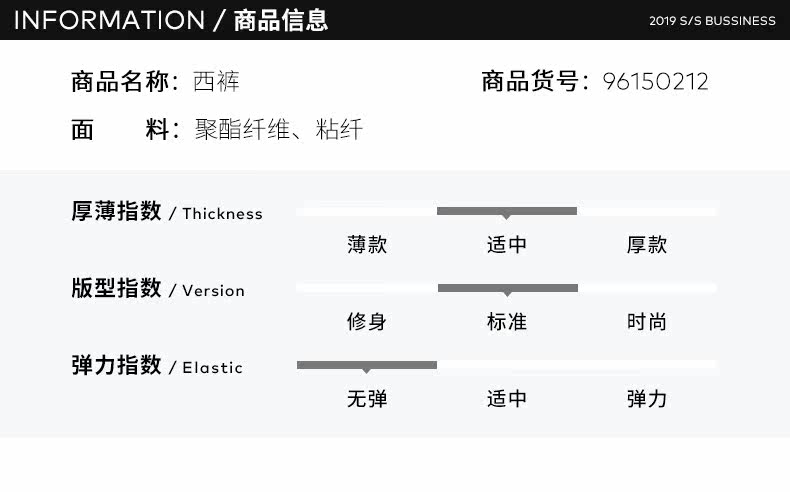Click the 2019 S/S BUSSINESS header text
790x492 pixels.
[x=712, y=20]
